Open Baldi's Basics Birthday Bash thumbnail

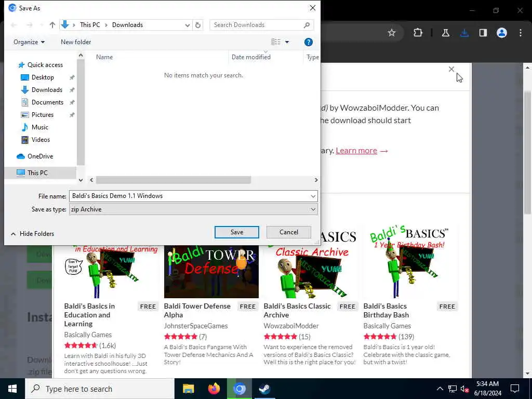pos(410,261)
